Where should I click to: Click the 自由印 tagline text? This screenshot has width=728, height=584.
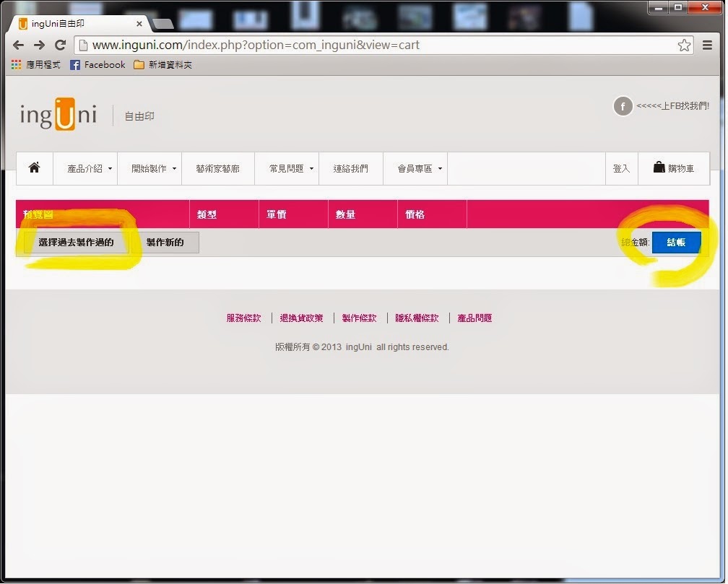pos(139,116)
